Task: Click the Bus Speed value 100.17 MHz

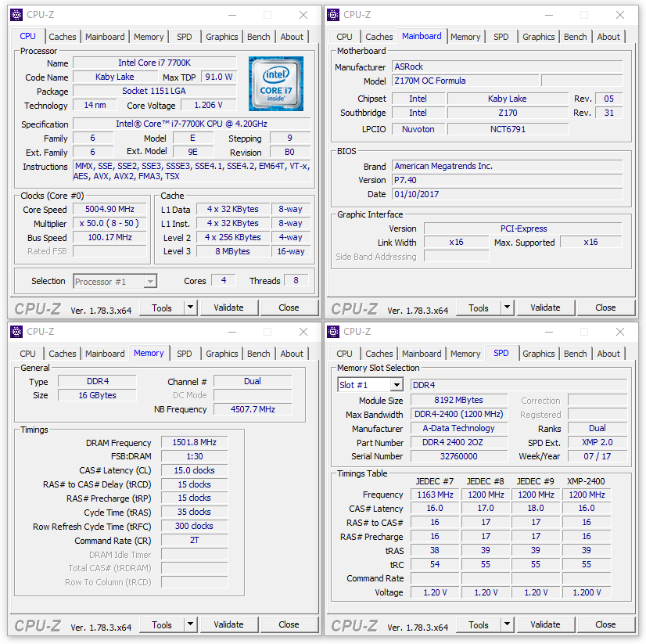Action: 109,237
